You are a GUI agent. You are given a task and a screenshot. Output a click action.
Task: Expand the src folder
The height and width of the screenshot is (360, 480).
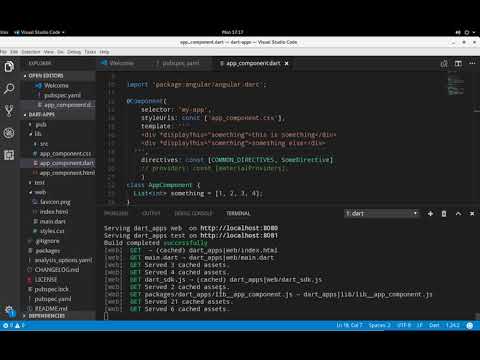point(44,144)
